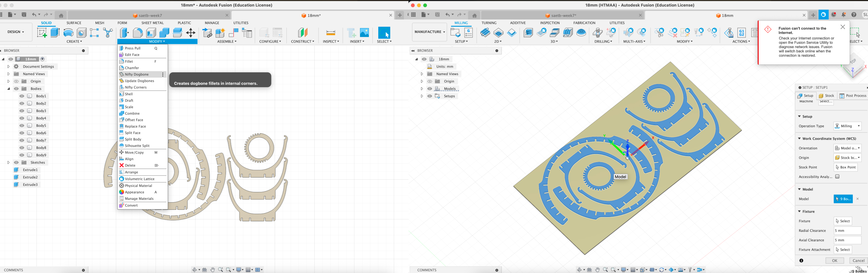Click the G1 G2 post process icon
Viewport: 868px width, 273px height.
741,33
